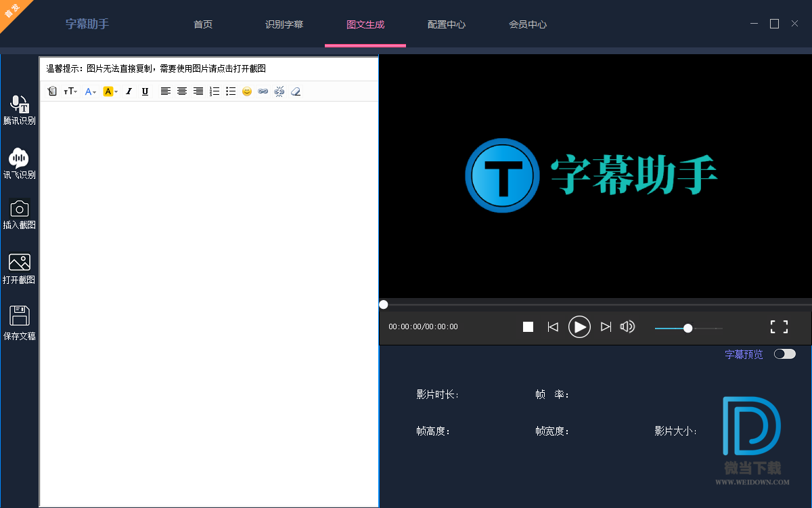Stop video playback

pyautogui.click(x=528, y=327)
